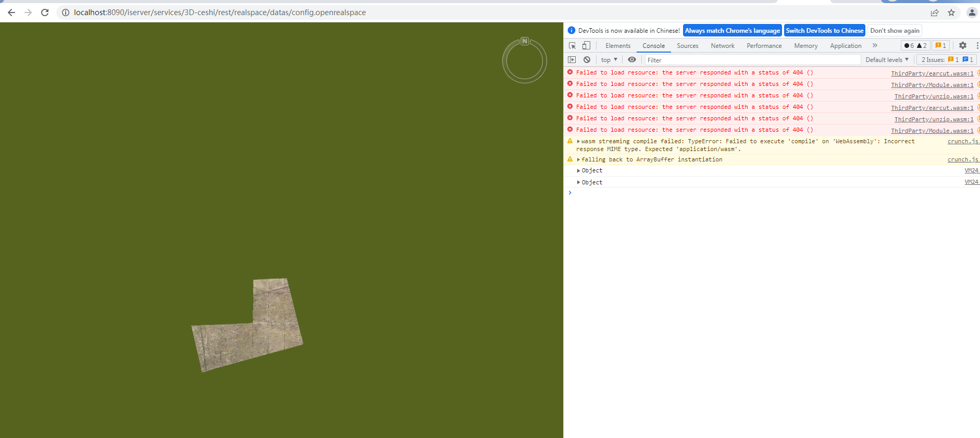The image size is (980, 438).
Task: Open the top context dropdown
Action: coord(609,60)
